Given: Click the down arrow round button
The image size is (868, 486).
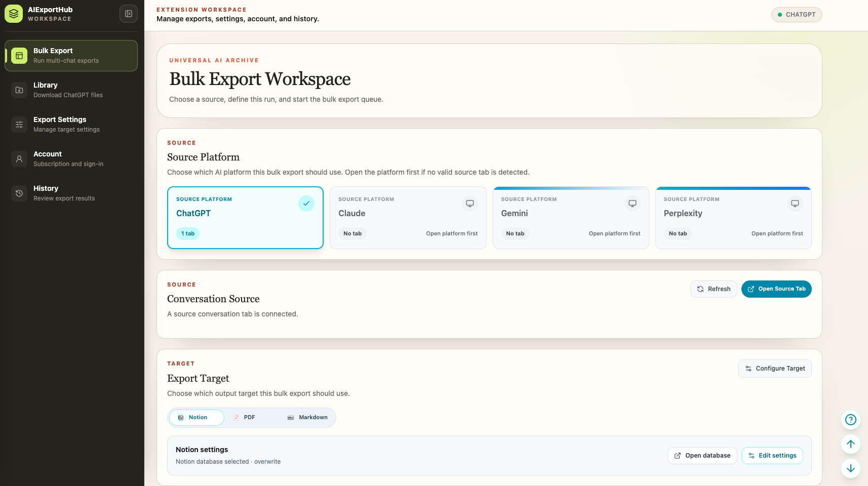Looking at the screenshot, I should 851,468.
